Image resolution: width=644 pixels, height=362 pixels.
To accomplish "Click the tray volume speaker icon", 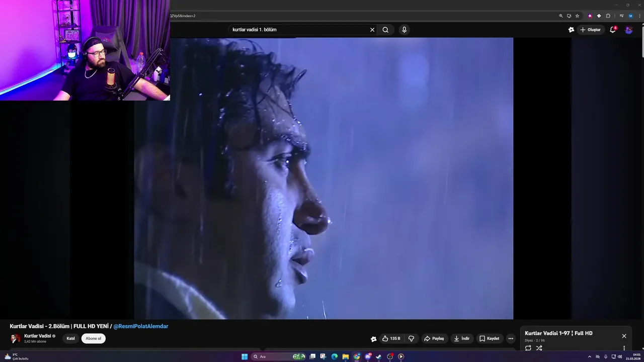I will (620, 356).
